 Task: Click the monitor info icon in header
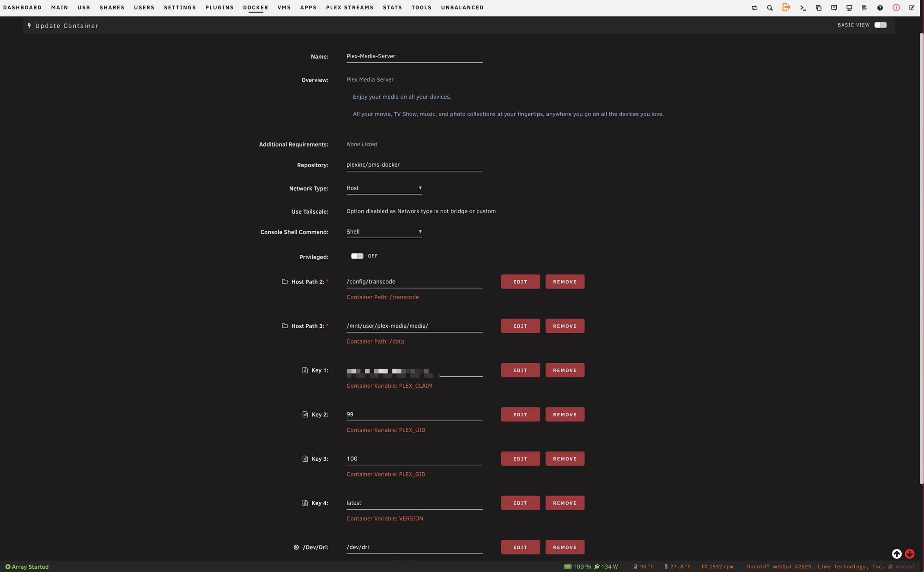[x=849, y=8]
